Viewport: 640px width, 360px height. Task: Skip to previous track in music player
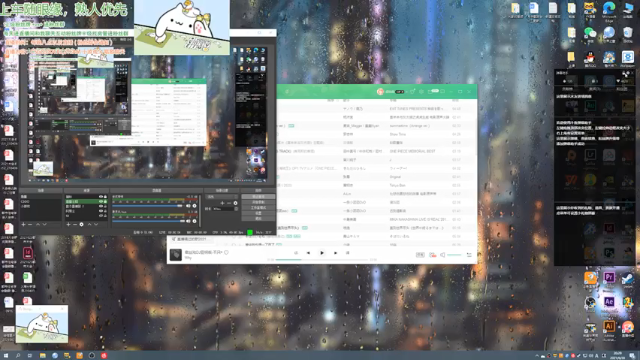[x=308, y=253]
